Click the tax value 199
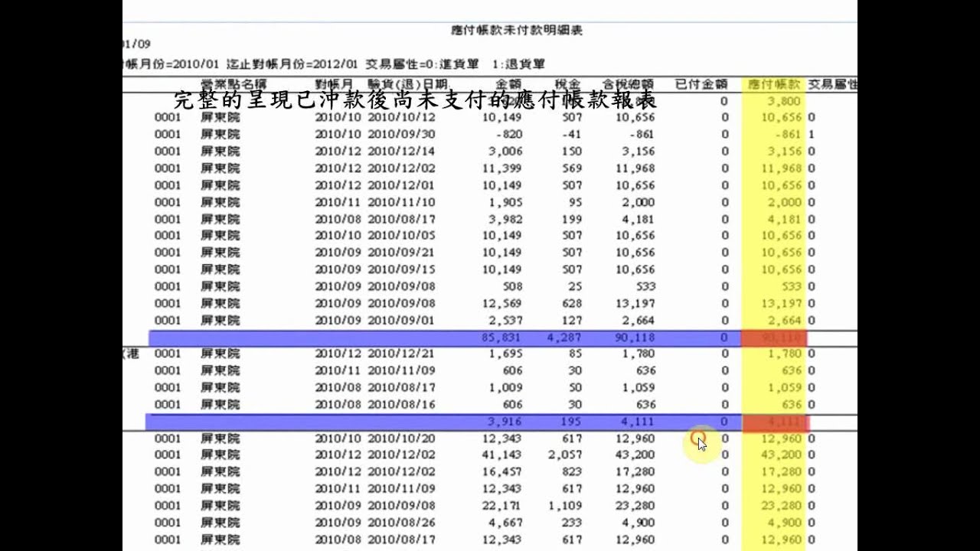 click(572, 219)
